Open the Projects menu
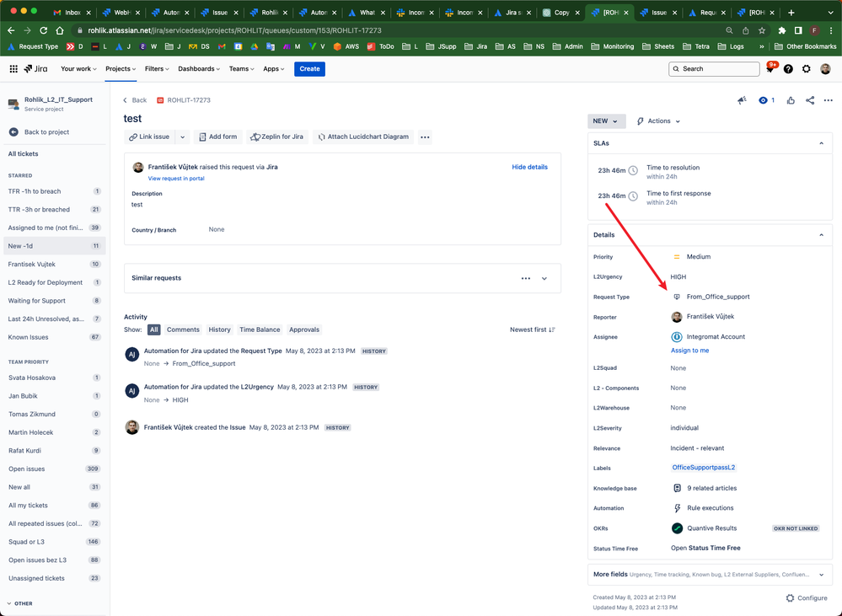This screenshot has height=616, width=842. (x=121, y=69)
